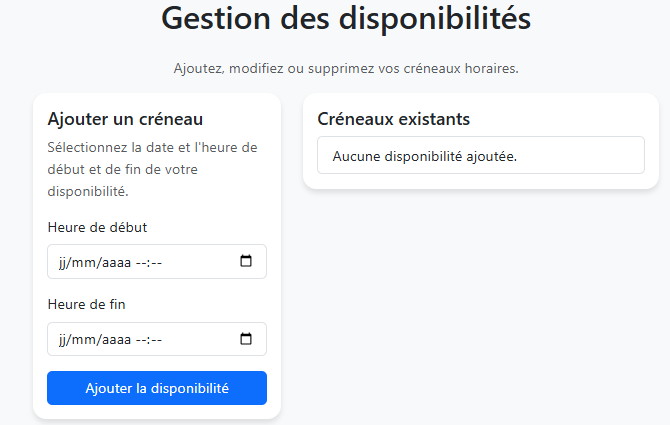Click the Ajouter un créneau heading
Image resolution: width=670 pixels, height=425 pixels.
pyautogui.click(x=125, y=119)
